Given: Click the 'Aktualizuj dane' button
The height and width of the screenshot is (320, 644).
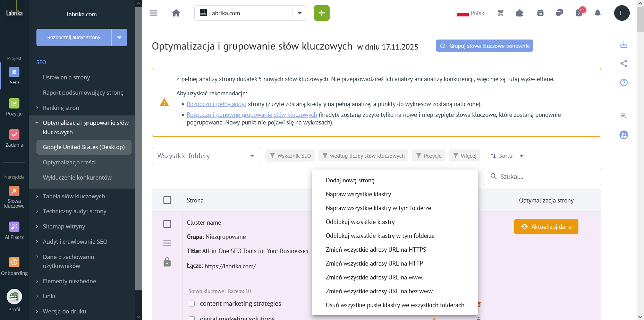Looking at the screenshot, I should coord(546,226).
